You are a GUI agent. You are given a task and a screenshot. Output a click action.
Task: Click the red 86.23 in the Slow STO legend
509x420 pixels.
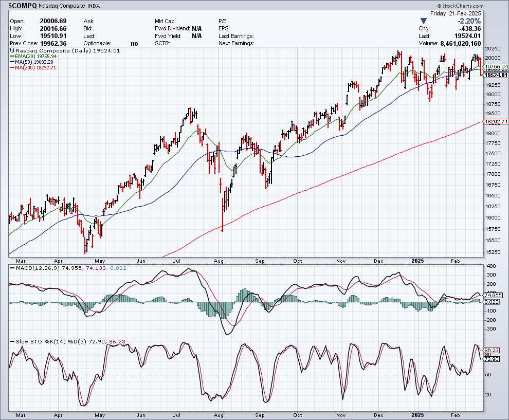(x=117, y=342)
